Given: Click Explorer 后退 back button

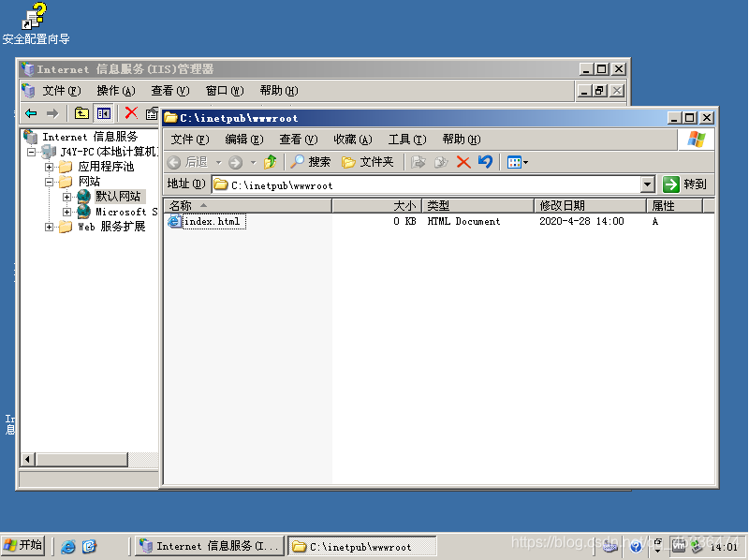Looking at the screenshot, I should click(x=188, y=162).
